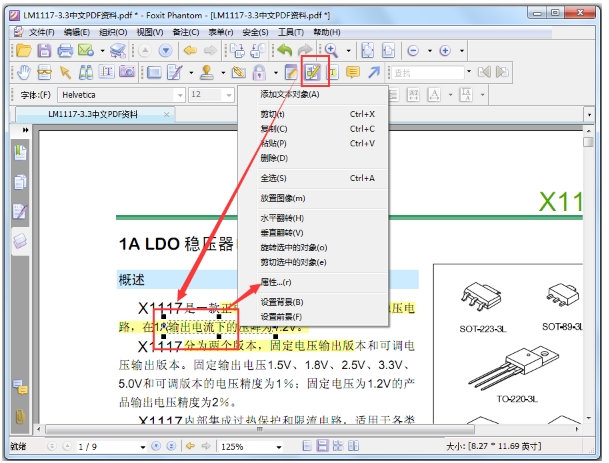Select the arrow Select Annotation tool
609x463 pixels.
point(65,72)
